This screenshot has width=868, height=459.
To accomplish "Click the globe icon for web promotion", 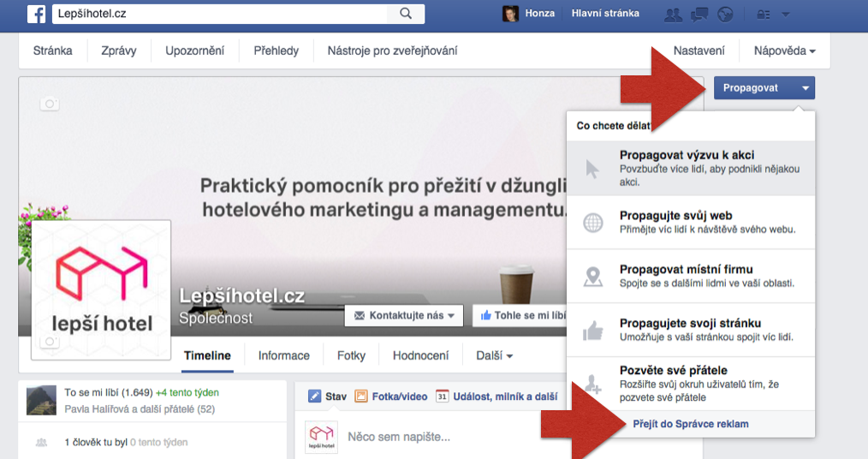I will 593,223.
